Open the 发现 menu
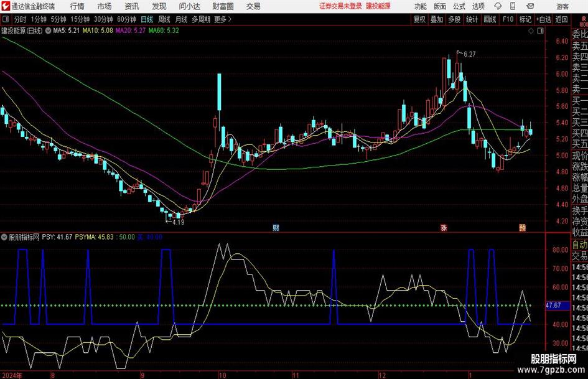Viewport: 588px width, 379px height. [x=159, y=6]
